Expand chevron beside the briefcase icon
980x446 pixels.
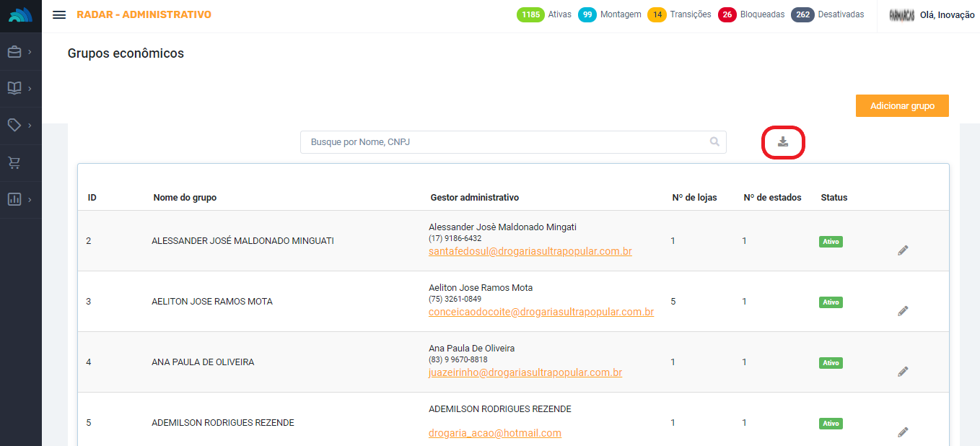point(30,52)
